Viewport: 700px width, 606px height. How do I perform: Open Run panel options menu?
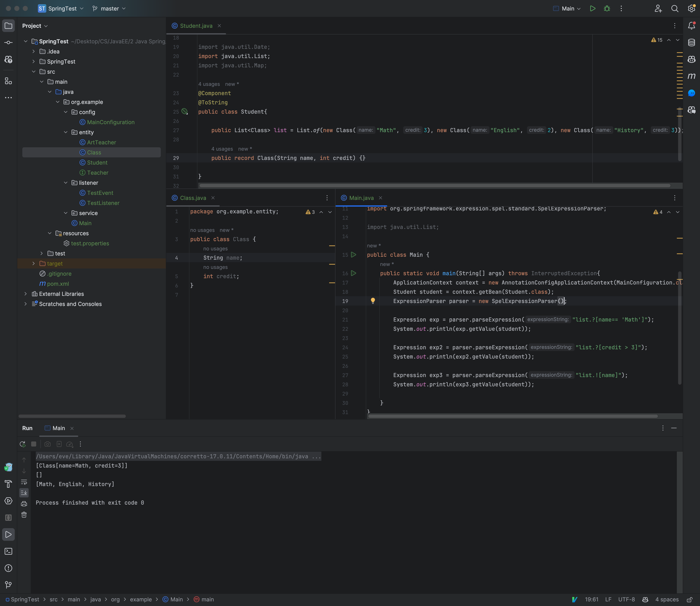pyautogui.click(x=663, y=428)
